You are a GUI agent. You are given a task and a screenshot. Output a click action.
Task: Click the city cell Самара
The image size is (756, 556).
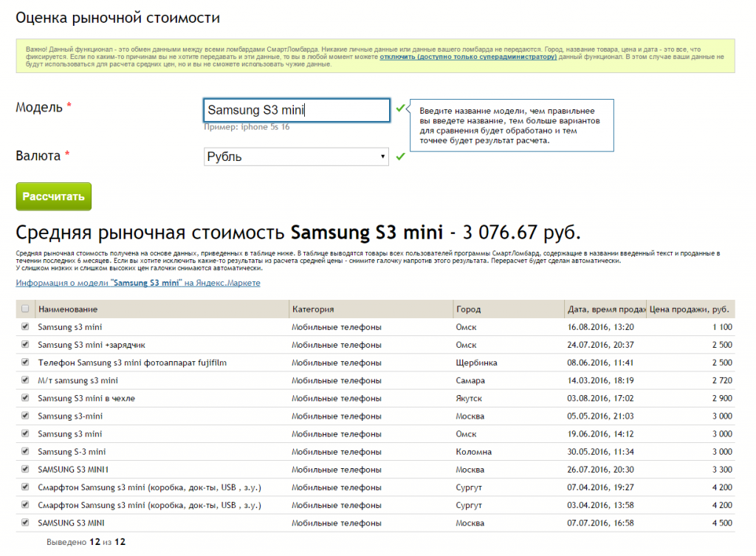[470, 380]
